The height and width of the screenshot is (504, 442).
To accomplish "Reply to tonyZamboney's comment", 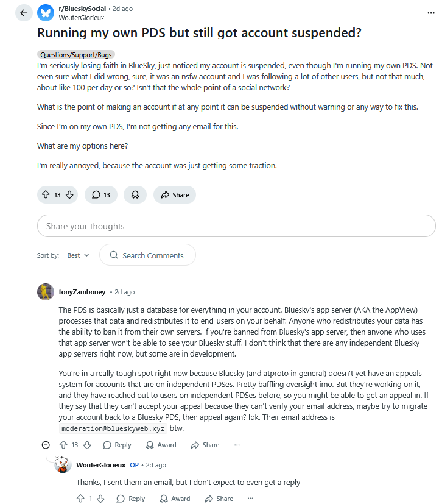I will tap(117, 445).
